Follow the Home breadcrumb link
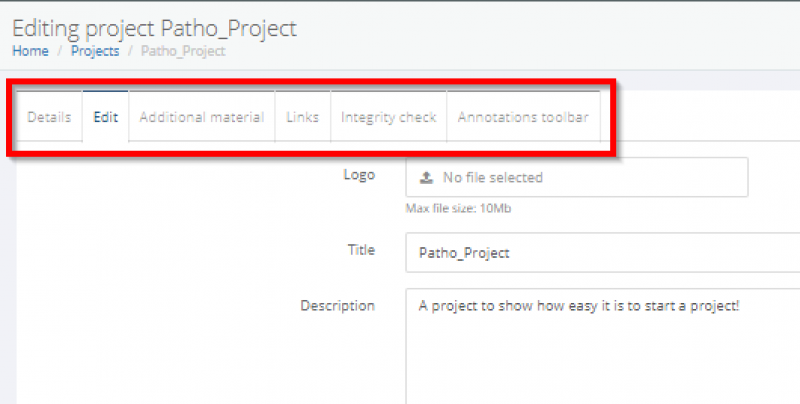800x404 pixels. tap(30, 51)
